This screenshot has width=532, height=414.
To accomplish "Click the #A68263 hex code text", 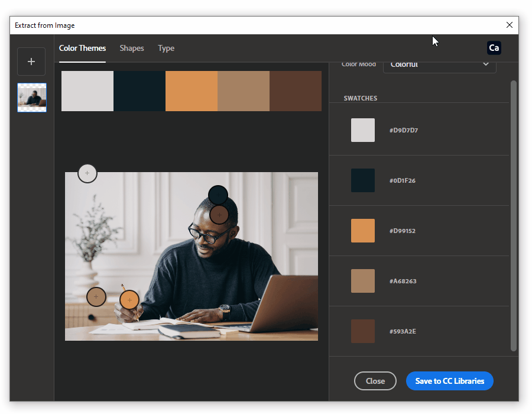I will (403, 281).
